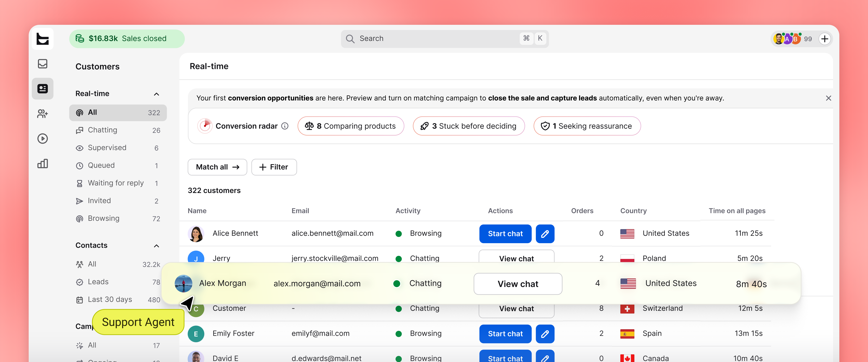
Task: Click the Conversion radar icon
Action: tap(205, 126)
